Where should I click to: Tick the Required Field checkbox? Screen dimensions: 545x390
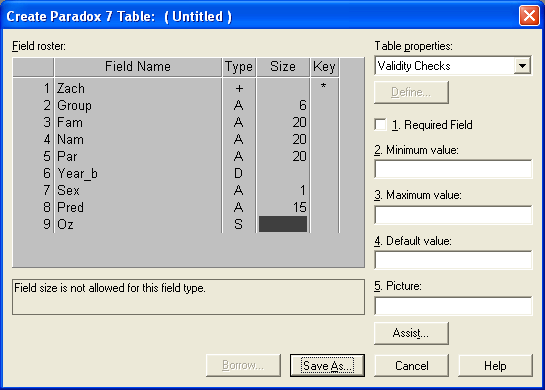coord(380,124)
